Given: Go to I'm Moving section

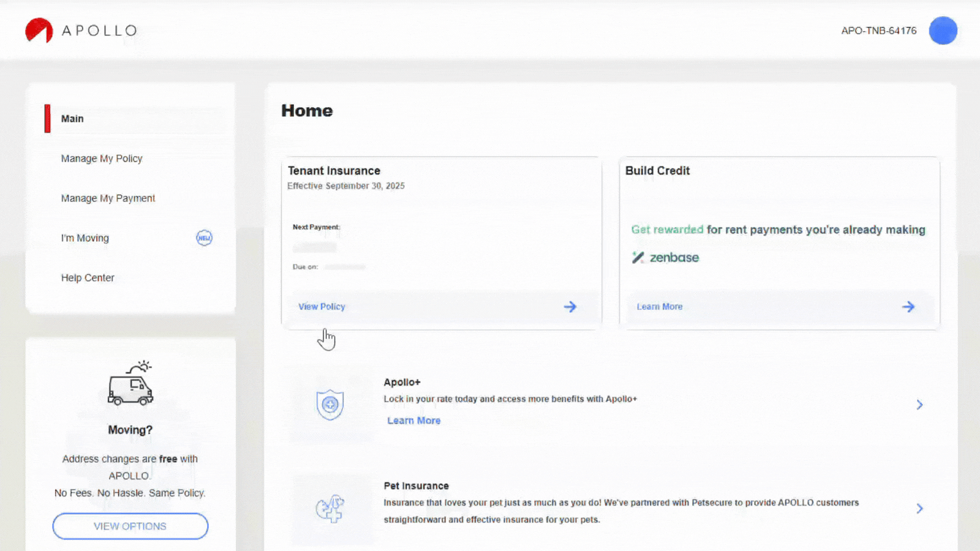Looking at the screenshot, I should point(85,238).
